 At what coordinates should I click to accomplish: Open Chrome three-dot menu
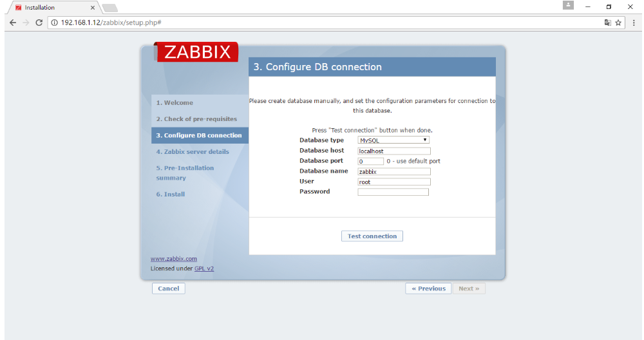(x=634, y=23)
